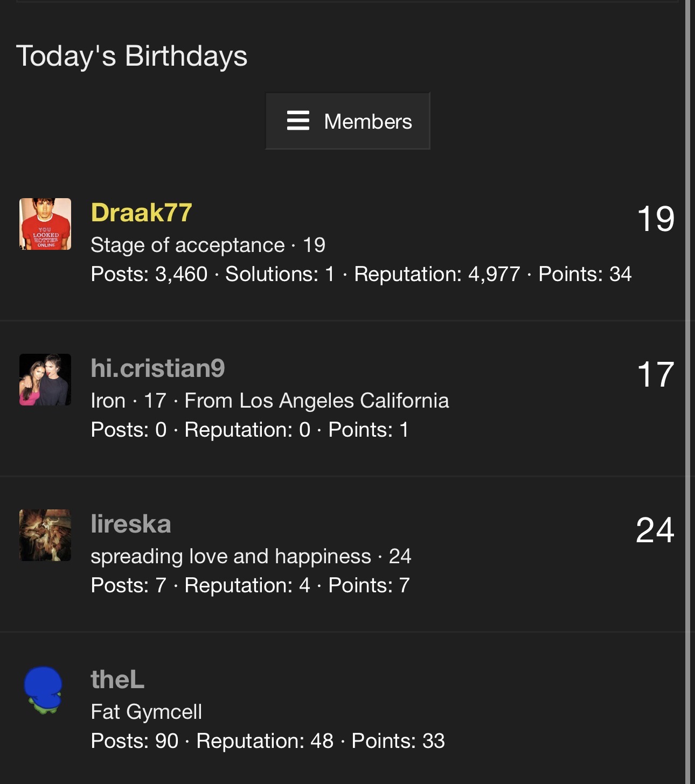
Task: Click "From Los Angeles California" location text
Action: pos(316,401)
